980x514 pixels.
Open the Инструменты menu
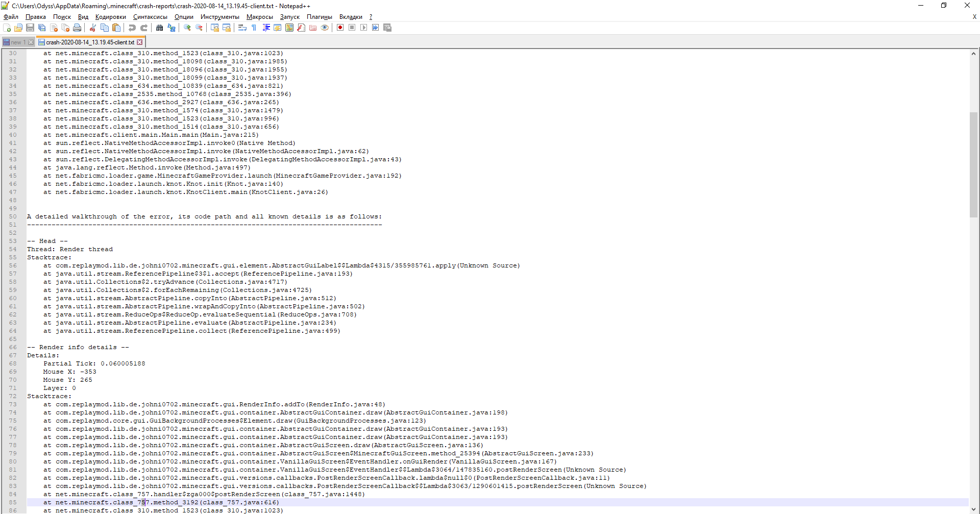coord(220,17)
